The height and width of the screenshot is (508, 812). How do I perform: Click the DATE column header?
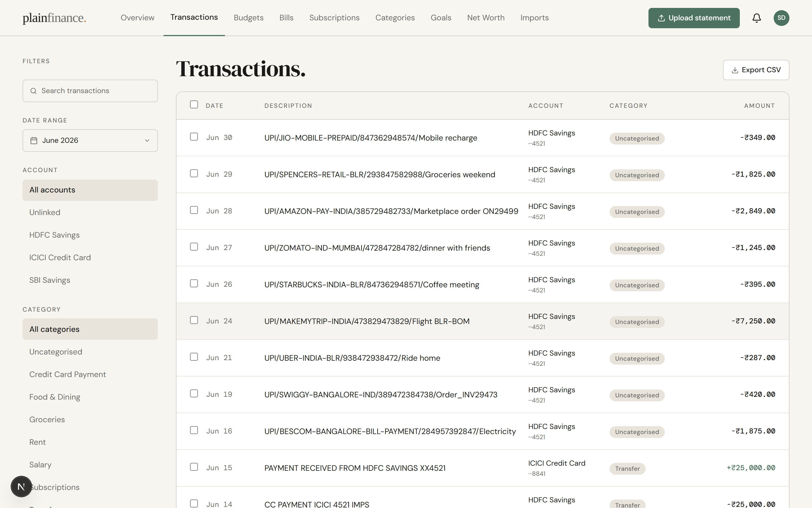pyautogui.click(x=214, y=106)
